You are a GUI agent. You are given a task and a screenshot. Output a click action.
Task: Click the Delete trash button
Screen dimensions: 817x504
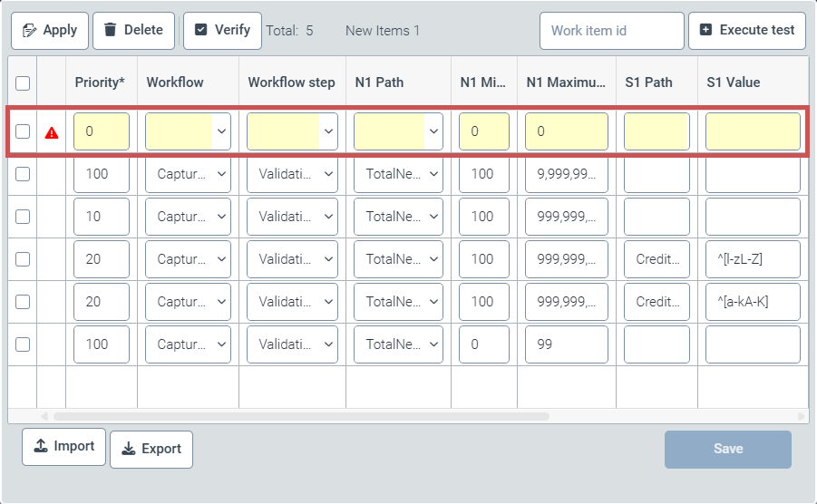[x=133, y=30]
